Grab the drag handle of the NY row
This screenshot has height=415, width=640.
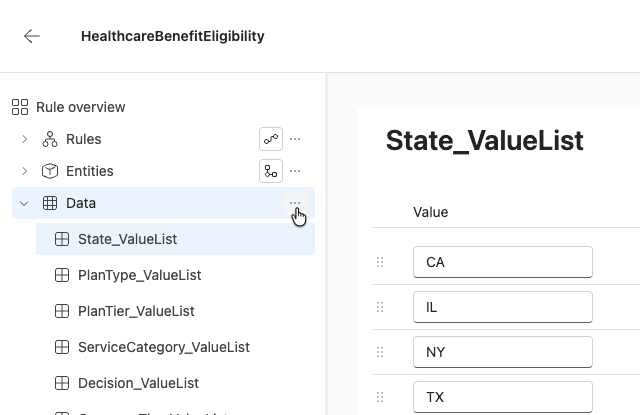tap(380, 352)
